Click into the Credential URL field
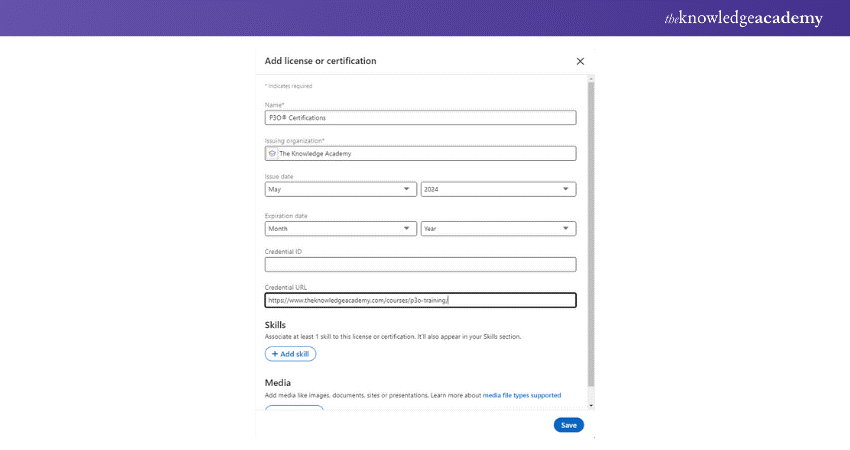 (420, 300)
